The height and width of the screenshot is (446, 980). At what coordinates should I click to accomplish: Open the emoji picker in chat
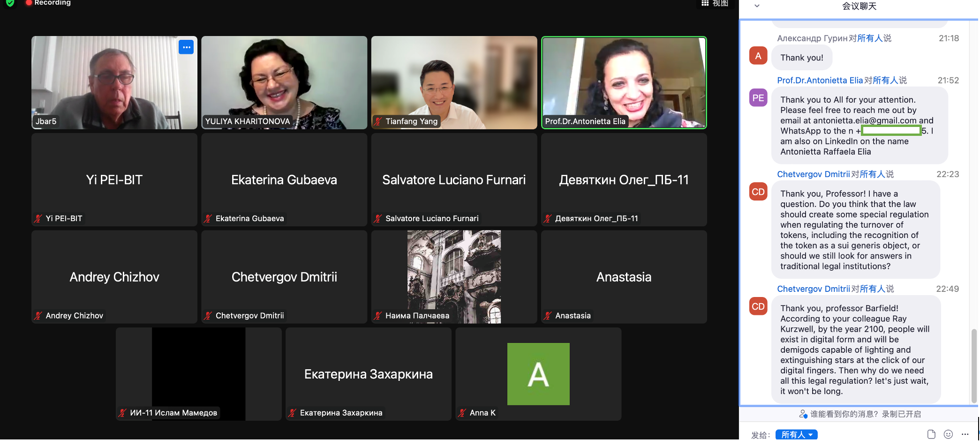coord(948,434)
